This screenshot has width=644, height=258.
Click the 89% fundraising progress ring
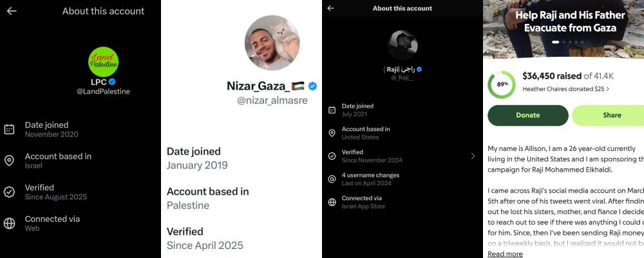coord(501,84)
